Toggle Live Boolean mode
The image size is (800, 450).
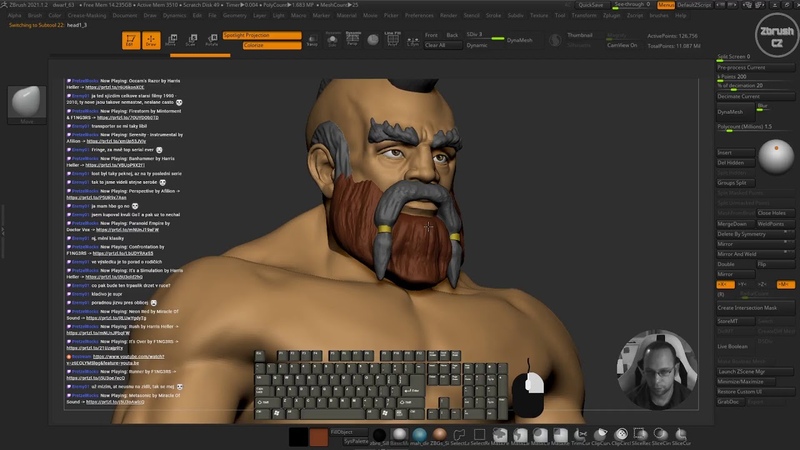732,346
